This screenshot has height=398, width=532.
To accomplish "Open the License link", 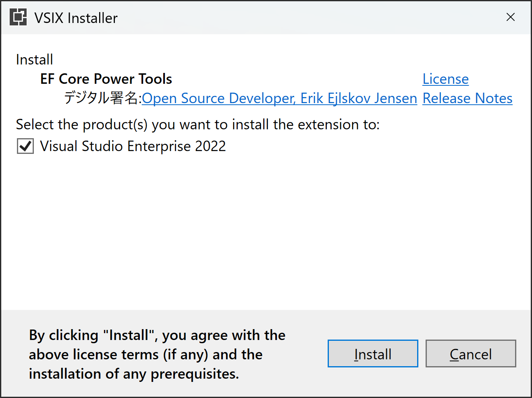I will [445, 79].
